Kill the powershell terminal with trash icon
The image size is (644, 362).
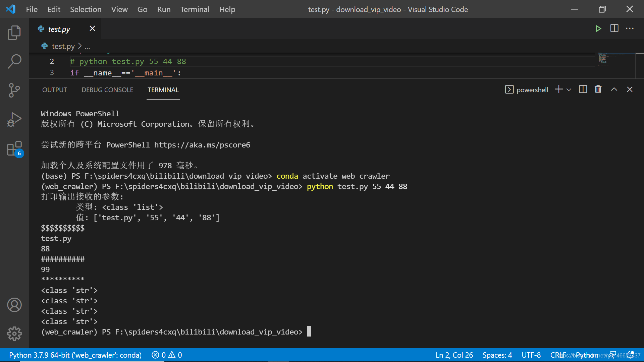coord(598,89)
